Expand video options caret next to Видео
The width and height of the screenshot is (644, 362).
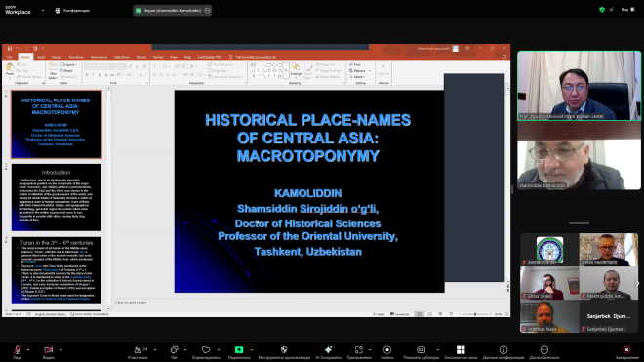60,350
